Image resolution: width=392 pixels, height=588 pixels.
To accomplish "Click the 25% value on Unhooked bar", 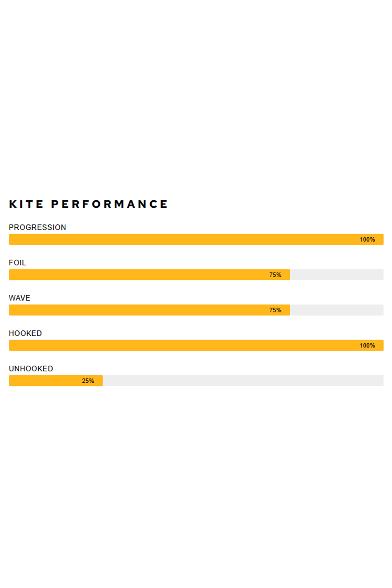I will coord(88,381).
